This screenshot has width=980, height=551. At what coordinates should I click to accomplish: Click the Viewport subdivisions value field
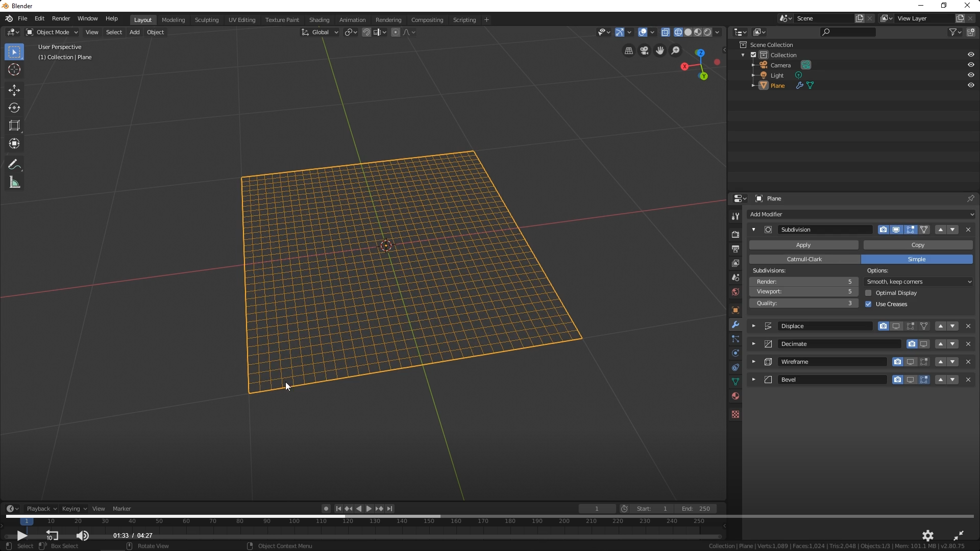pyautogui.click(x=803, y=291)
